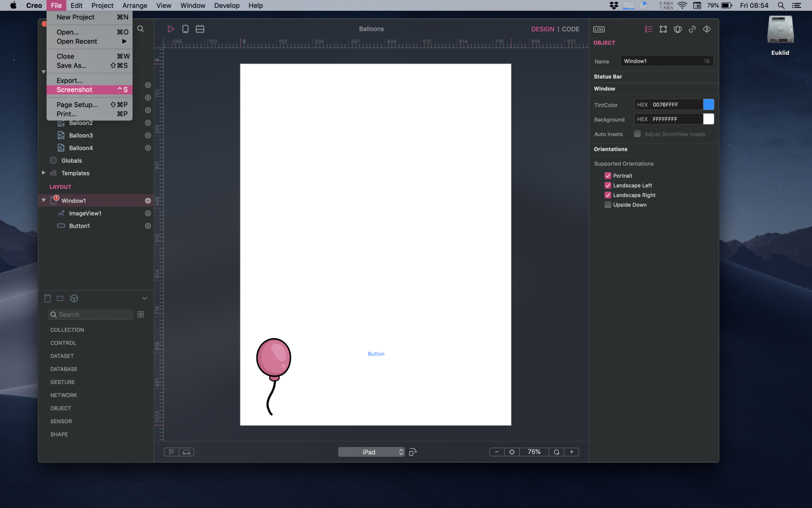Click the blue TintColor swatch

pyautogui.click(x=709, y=104)
